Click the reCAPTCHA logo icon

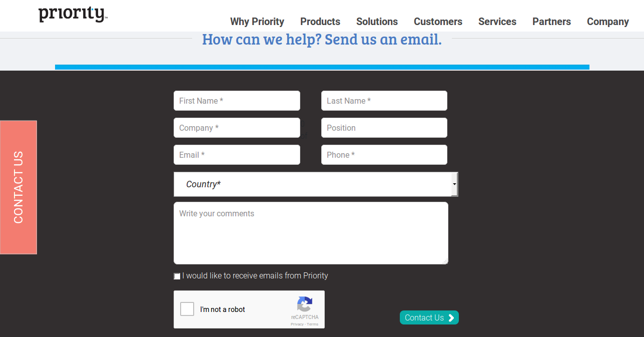pyautogui.click(x=305, y=303)
